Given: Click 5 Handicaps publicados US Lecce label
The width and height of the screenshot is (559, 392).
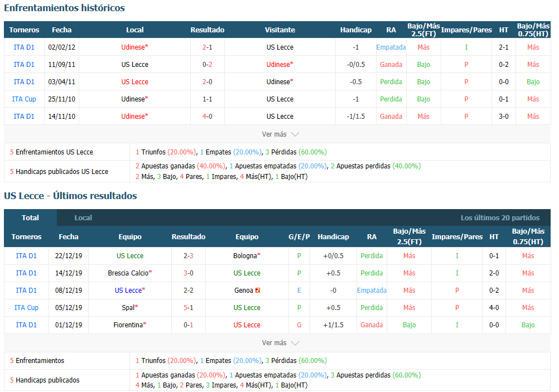Looking at the screenshot, I should (x=59, y=171).
